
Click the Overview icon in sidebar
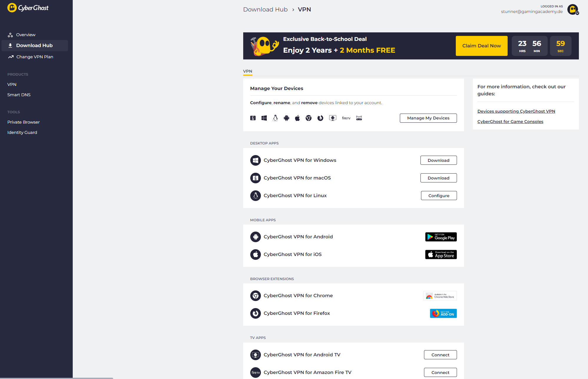point(10,35)
